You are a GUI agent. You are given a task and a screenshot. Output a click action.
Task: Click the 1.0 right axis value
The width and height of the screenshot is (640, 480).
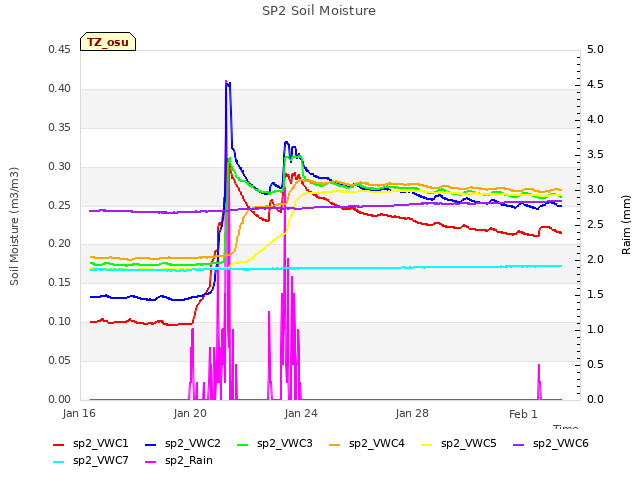coord(596,329)
